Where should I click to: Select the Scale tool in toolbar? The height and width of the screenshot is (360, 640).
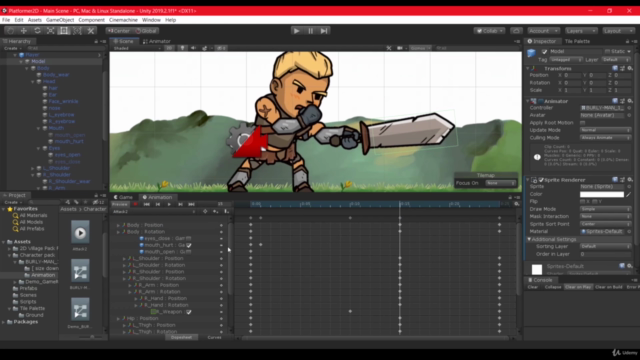51,31
